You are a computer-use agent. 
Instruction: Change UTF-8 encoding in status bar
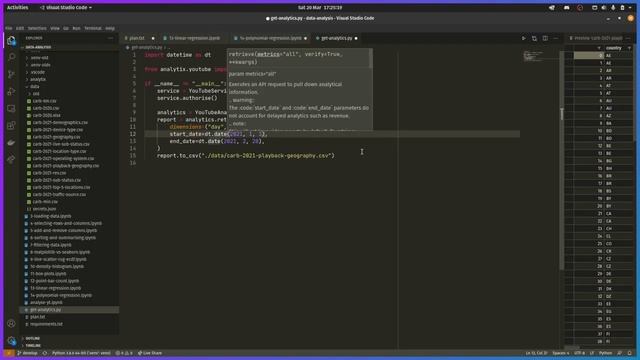coord(579,353)
